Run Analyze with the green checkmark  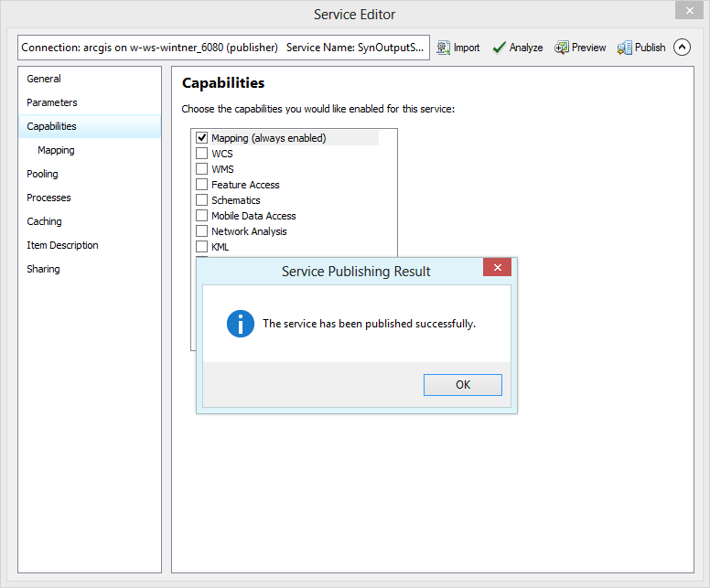(x=518, y=48)
